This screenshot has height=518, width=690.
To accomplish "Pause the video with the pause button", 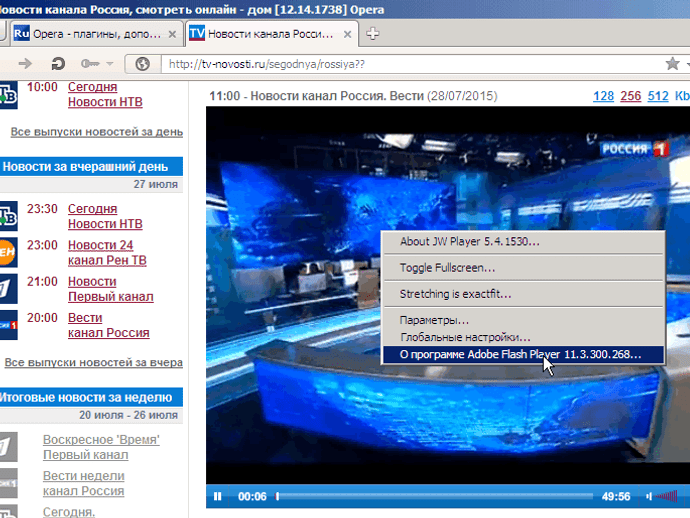I will [x=217, y=496].
